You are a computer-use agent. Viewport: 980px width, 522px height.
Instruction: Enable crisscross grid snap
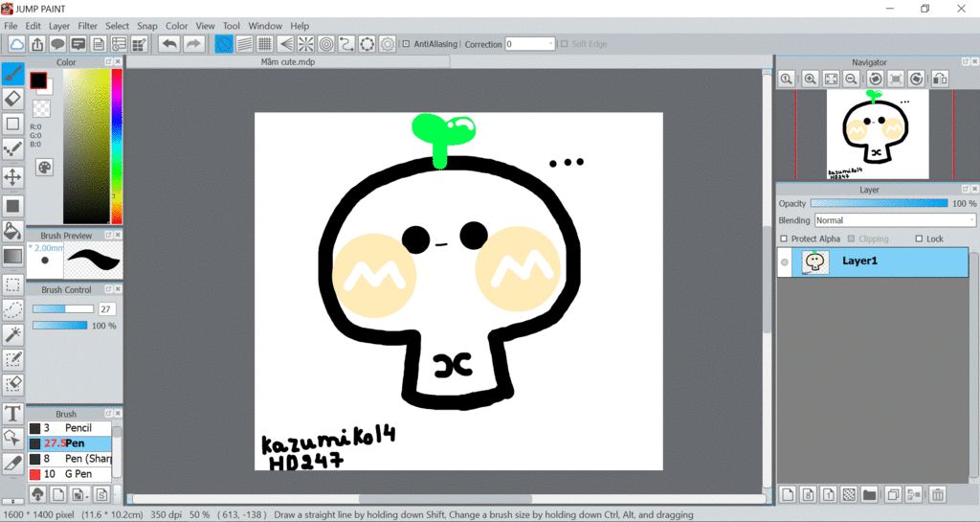pos(265,44)
